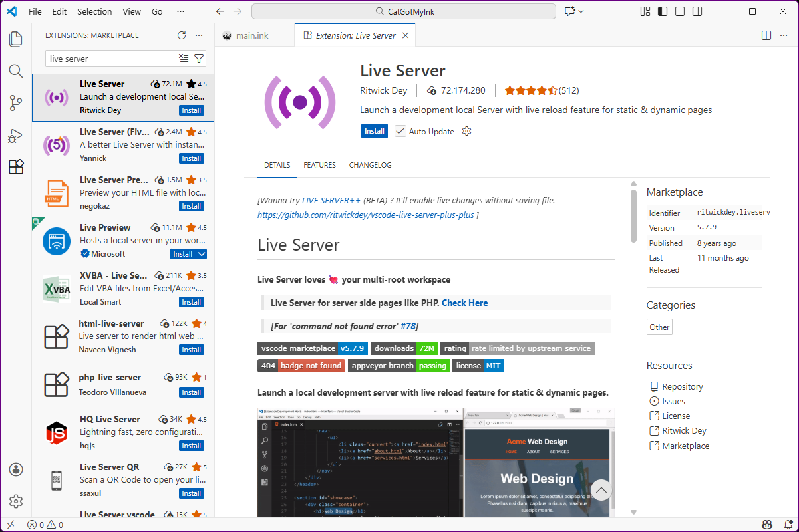Install HQ Live Server extension
The height and width of the screenshot is (532, 799).
coord(192,446)
